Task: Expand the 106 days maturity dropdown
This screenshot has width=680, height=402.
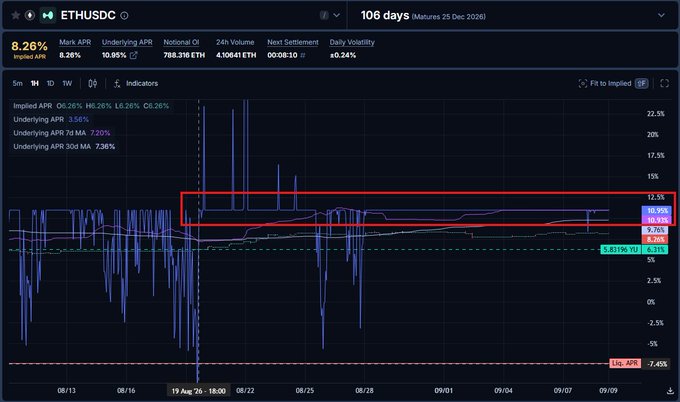Action: (x=661, y=15)
